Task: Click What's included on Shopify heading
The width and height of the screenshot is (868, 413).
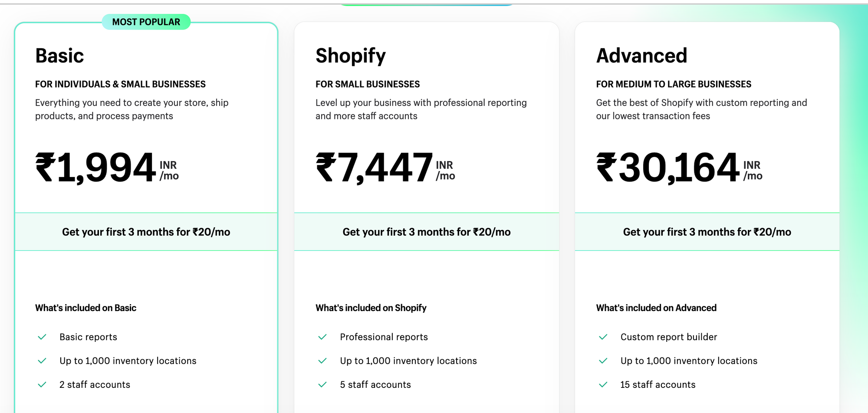Action: (x=371, y=308)
